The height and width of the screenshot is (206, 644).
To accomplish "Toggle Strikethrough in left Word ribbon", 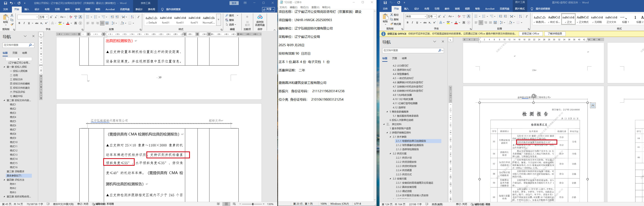I will (x=37, y=23).
